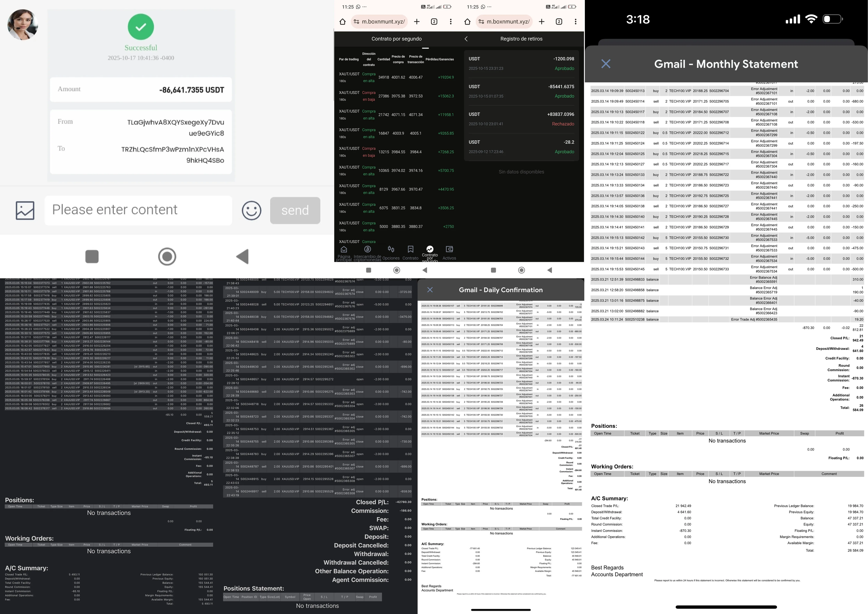The height and width of the screenshot is (614, 868).
Task: Tap Android recent-apps square below Registro de retiros
Action: [493, 270]
